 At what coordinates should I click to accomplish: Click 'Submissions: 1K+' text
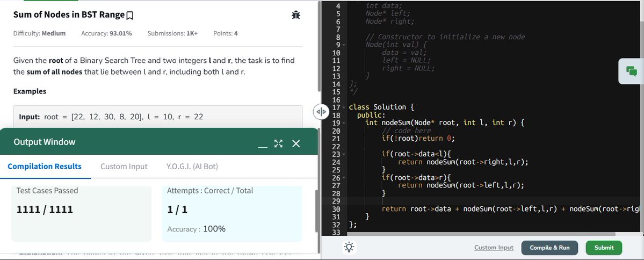pyautogui.click(x=172, y=33)
